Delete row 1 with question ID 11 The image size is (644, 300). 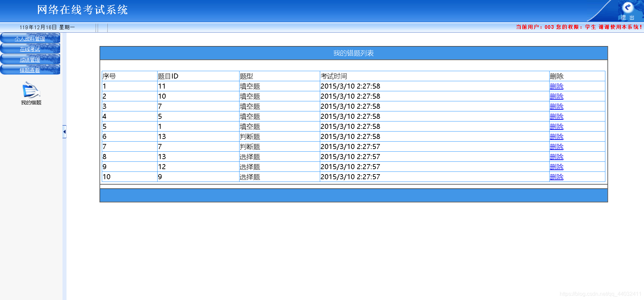click(x=556, y=86)
